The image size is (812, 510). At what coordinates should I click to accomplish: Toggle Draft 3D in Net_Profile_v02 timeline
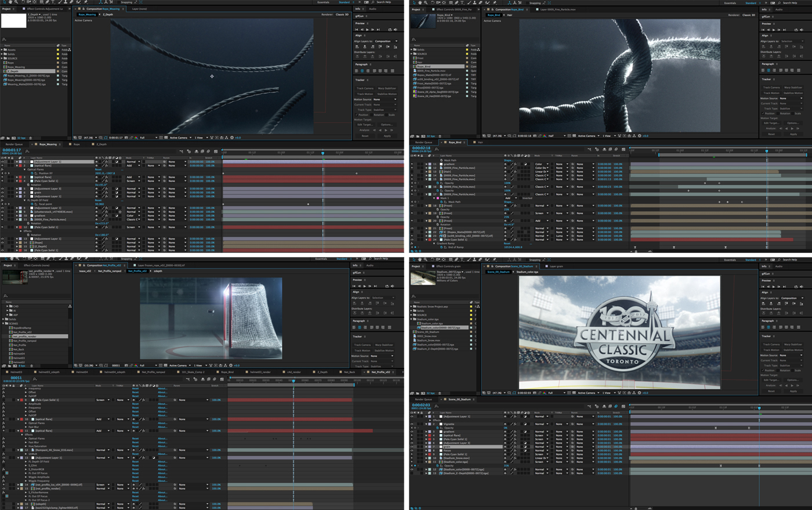click(x=195, y=379)
